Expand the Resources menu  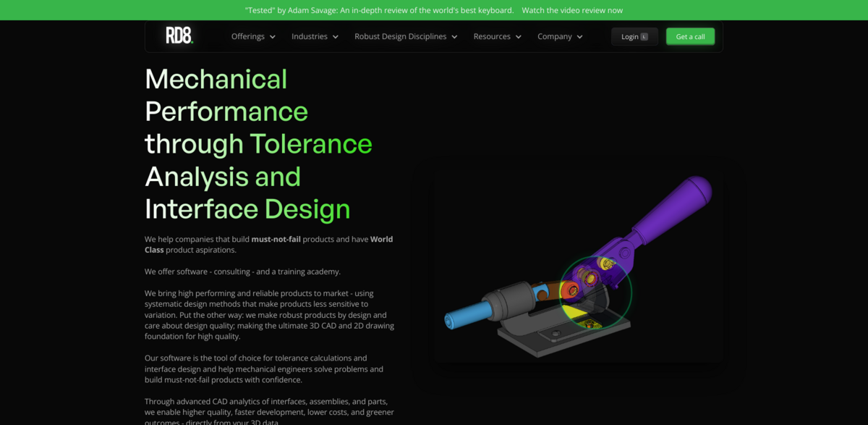(493, 36)
